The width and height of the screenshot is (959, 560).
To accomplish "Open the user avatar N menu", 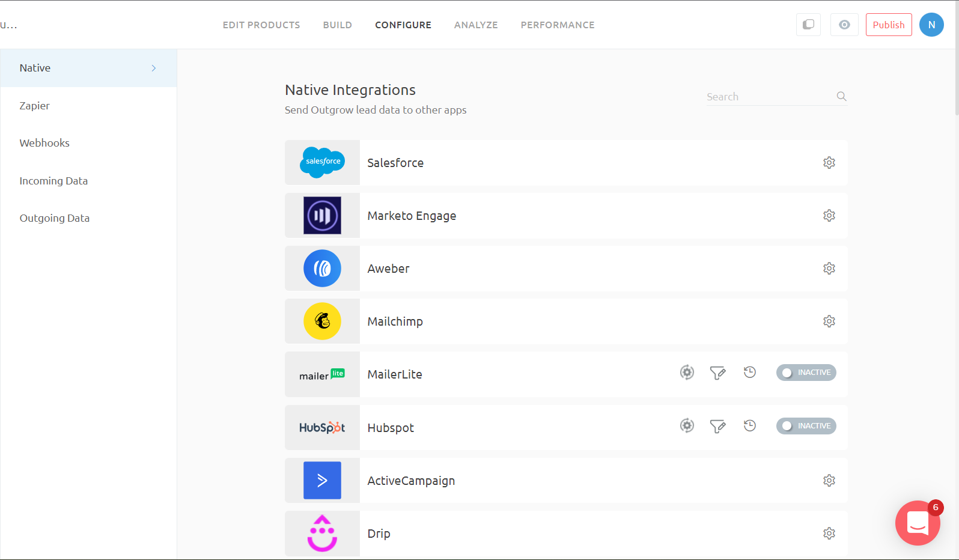I will click(931, 25).
